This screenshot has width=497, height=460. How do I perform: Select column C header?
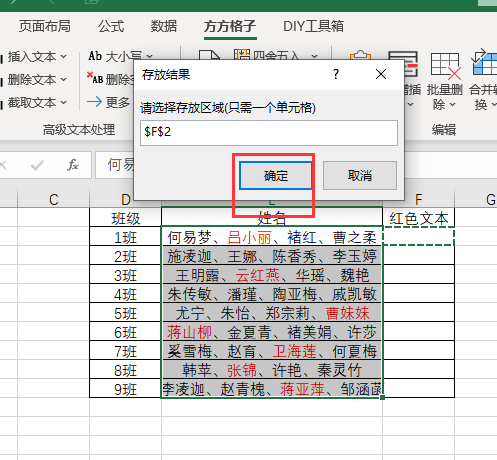53,199
